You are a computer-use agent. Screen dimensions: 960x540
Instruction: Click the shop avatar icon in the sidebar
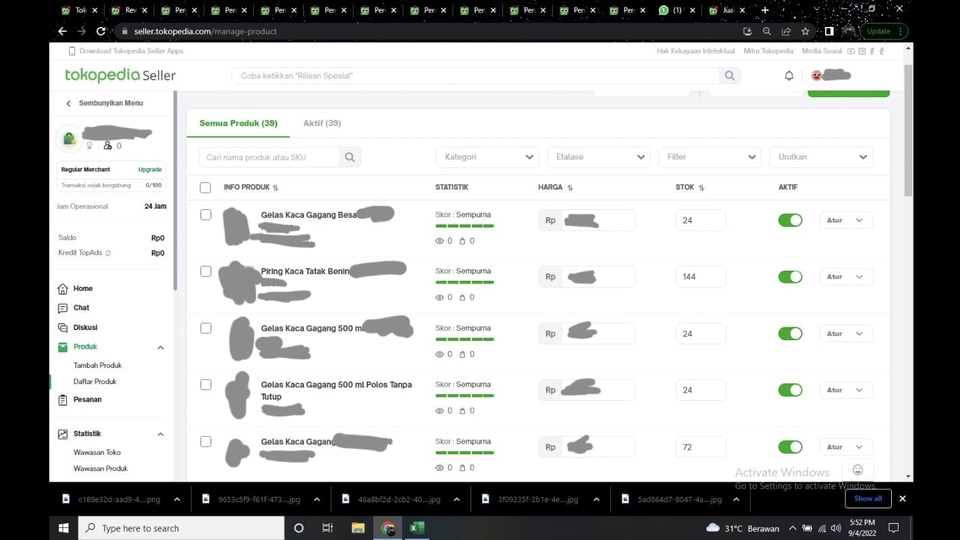click(x=69, y=138)
